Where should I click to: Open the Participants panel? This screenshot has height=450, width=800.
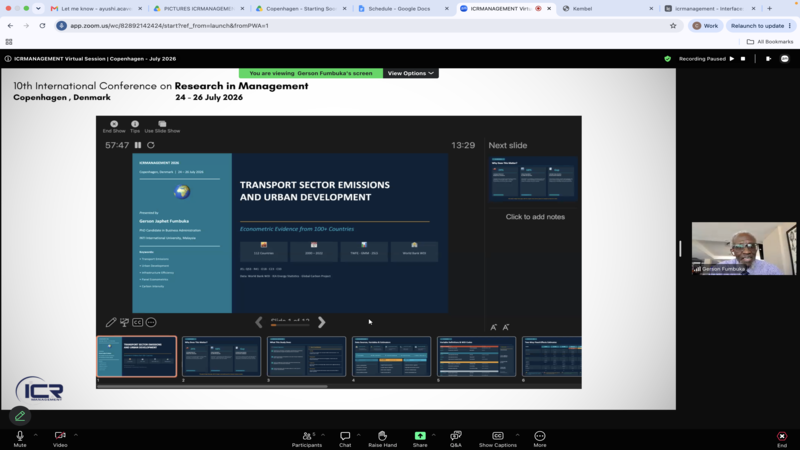pos(307,438)
